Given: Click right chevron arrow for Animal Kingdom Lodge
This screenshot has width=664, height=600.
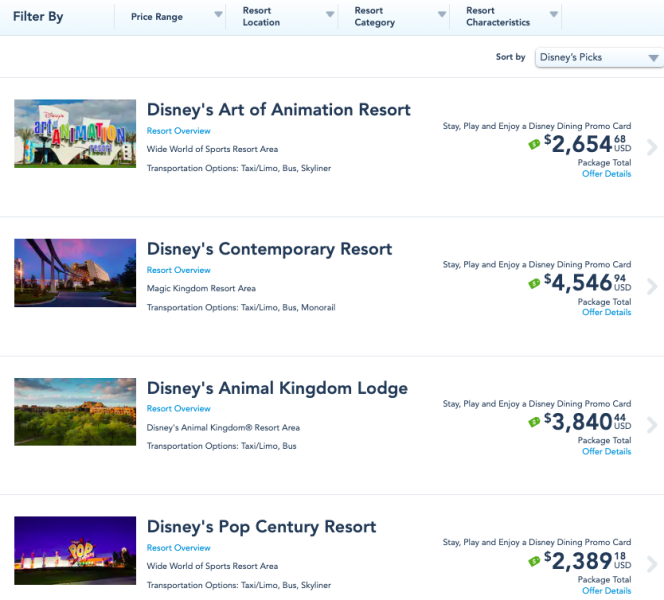Looking at the screenshot, I should click(x=652, y=425).
